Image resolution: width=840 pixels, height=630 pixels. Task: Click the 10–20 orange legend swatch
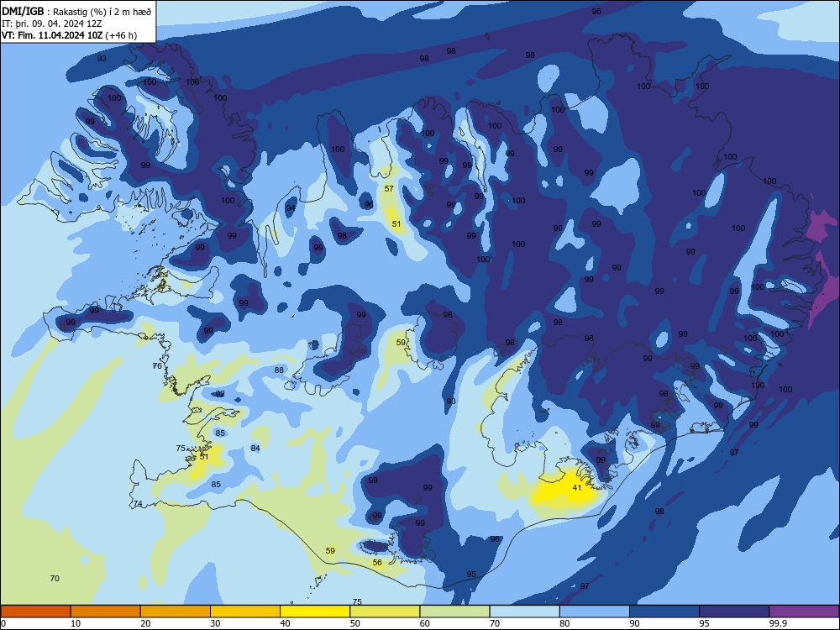coord(106,612)
